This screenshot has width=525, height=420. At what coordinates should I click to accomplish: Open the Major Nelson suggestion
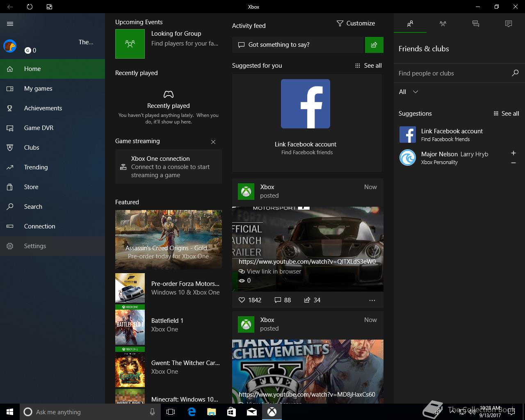pyautogui.click(x=451, y=157)
